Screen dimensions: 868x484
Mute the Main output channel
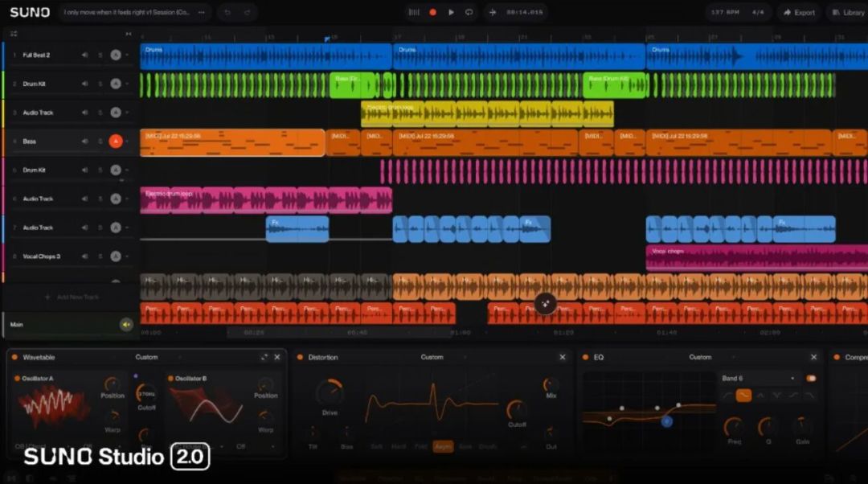pyautogui.click(x=126, y=325)
